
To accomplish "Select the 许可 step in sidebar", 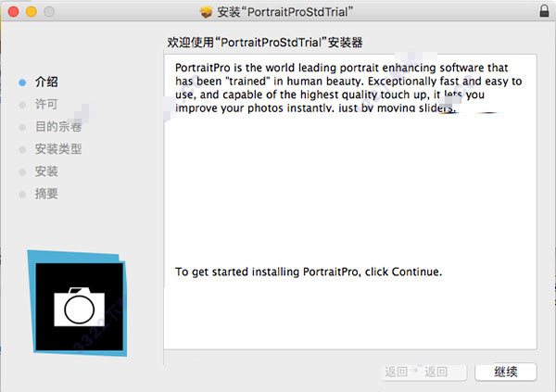I will (46, 105).
